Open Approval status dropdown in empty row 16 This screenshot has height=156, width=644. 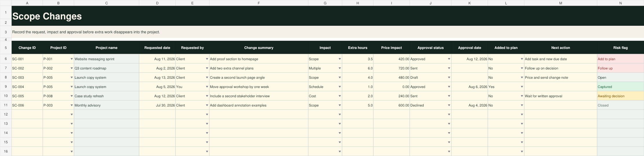click(449, 151)
